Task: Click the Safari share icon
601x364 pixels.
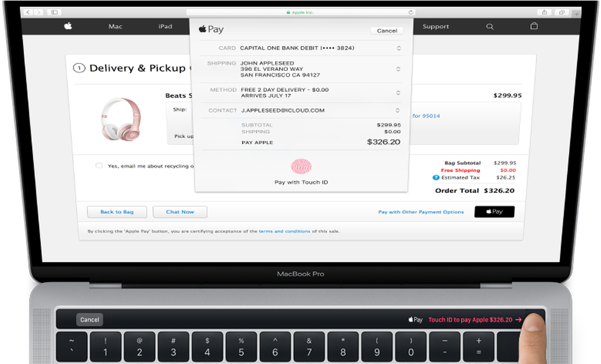Action: [544, 12]
